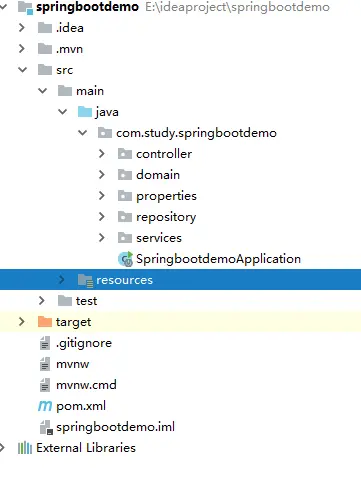Expand the domain package

tap(102, 175)
